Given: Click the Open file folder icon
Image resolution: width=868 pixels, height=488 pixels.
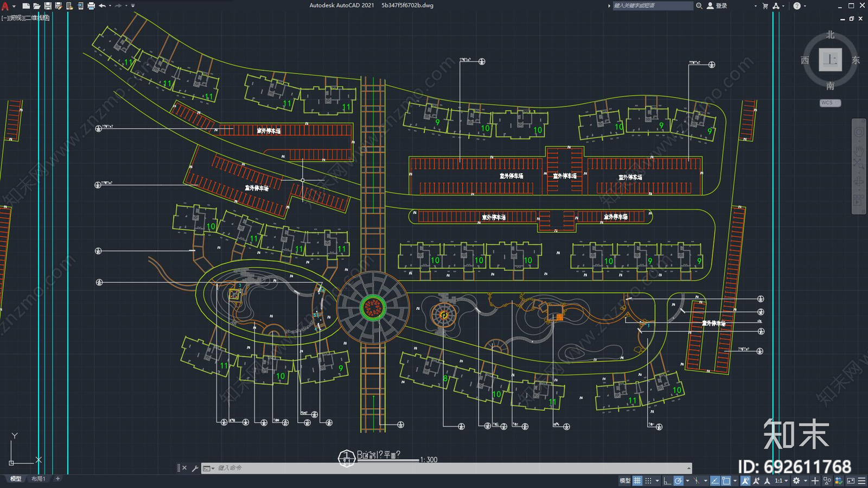Looking at the screenshot, I should (x=37, y=6).
